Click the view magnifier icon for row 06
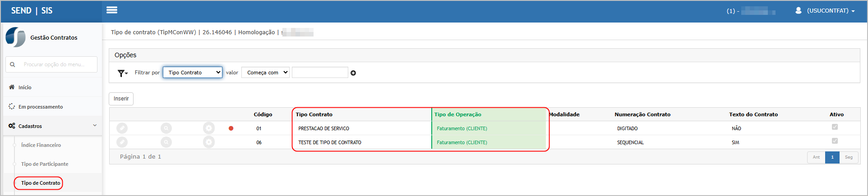 [166, 142]
